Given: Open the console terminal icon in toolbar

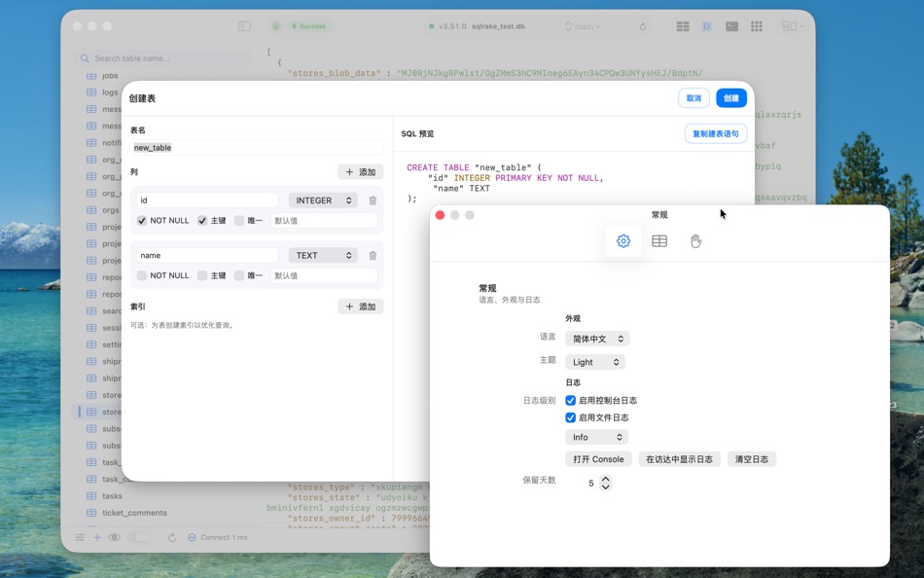Looking at the screenshot, I should tap(731, 26).
